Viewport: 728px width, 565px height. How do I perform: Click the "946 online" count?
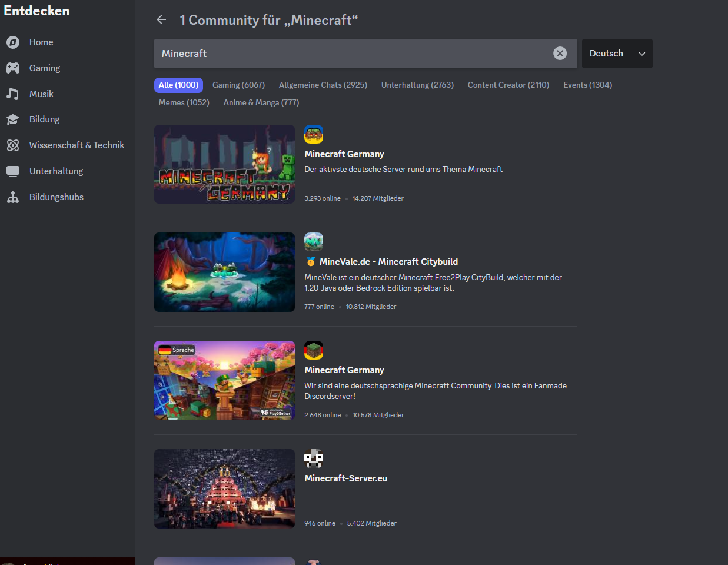(320, 524)
